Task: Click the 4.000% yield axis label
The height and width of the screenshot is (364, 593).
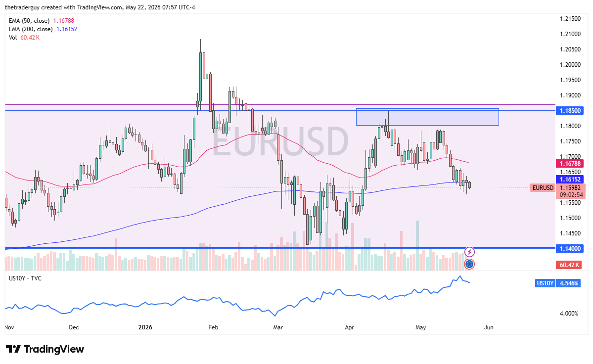Action: [x=569, y=314]
